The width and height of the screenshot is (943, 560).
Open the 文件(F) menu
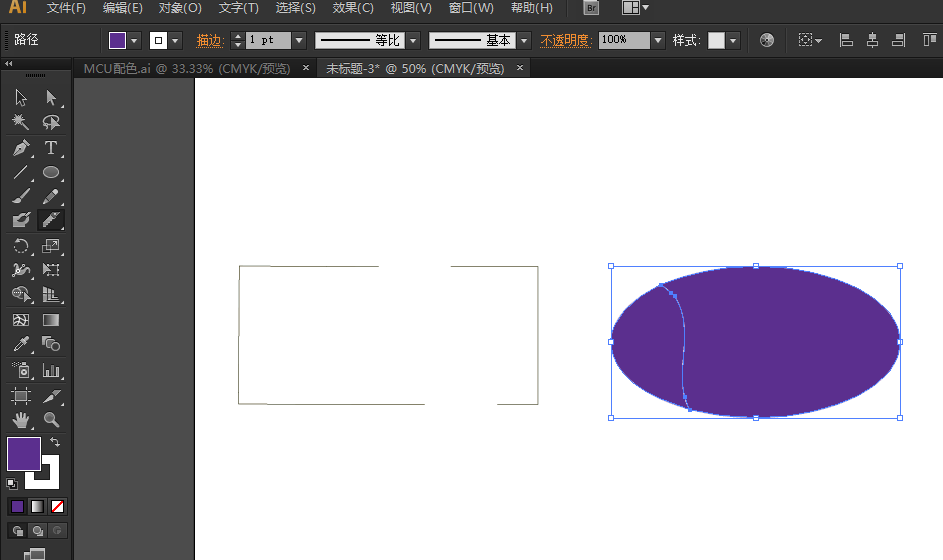66,8
